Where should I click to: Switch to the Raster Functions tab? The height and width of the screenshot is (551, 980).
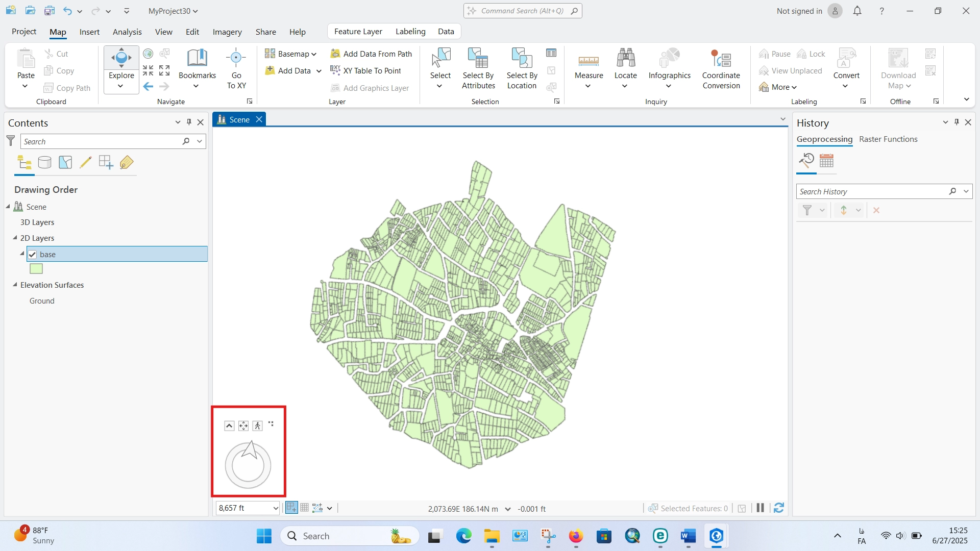pos(888,139)
